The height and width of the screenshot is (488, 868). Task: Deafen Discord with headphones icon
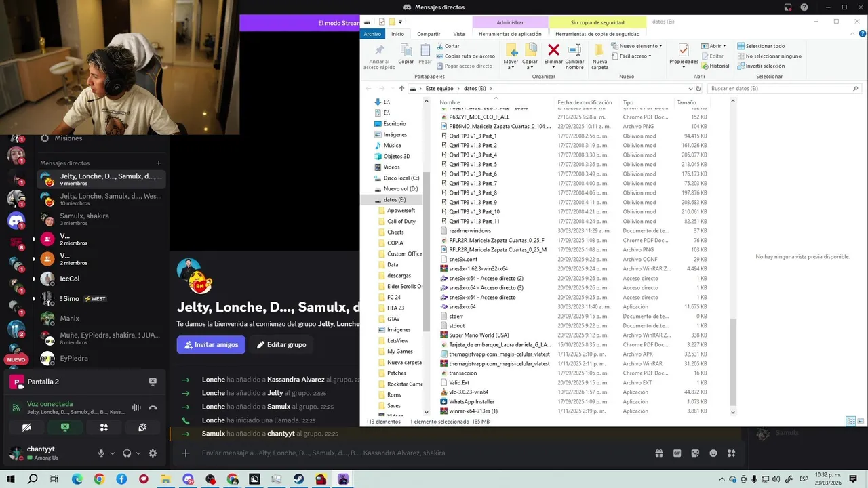tap(127, 453)
